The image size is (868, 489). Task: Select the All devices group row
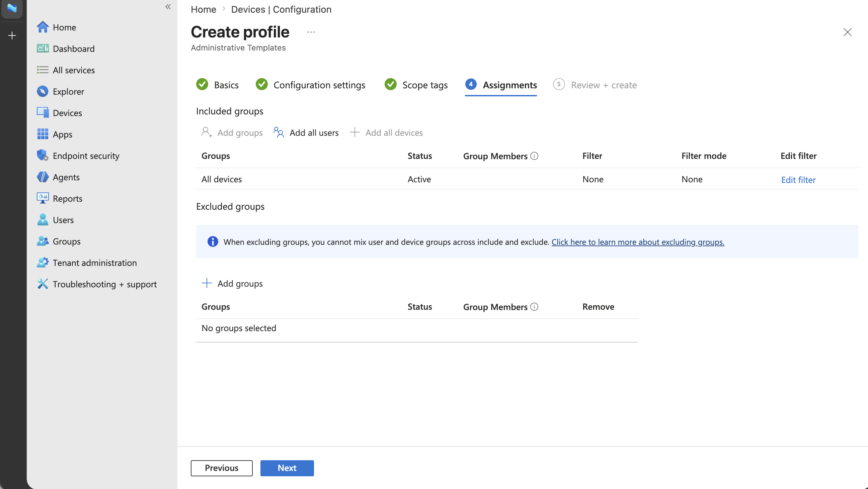pos(527,179)
